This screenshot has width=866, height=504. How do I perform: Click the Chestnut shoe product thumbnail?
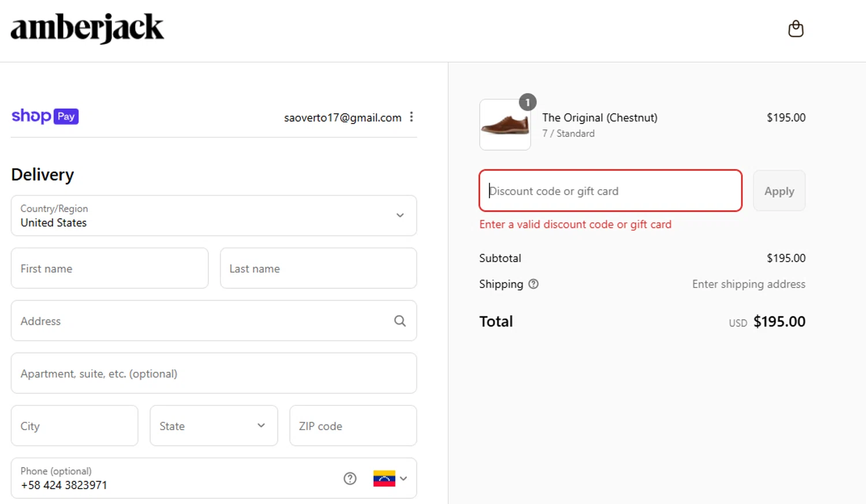point(505,125)
